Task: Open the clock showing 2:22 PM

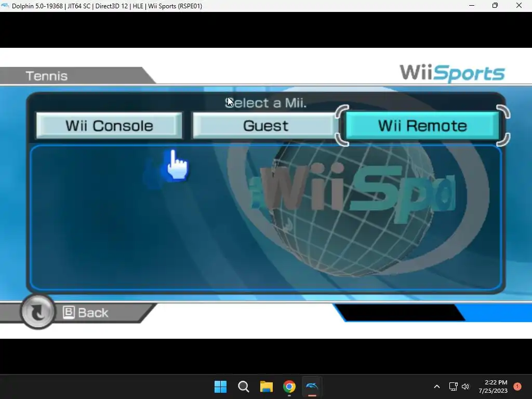Action: (493, 387)
